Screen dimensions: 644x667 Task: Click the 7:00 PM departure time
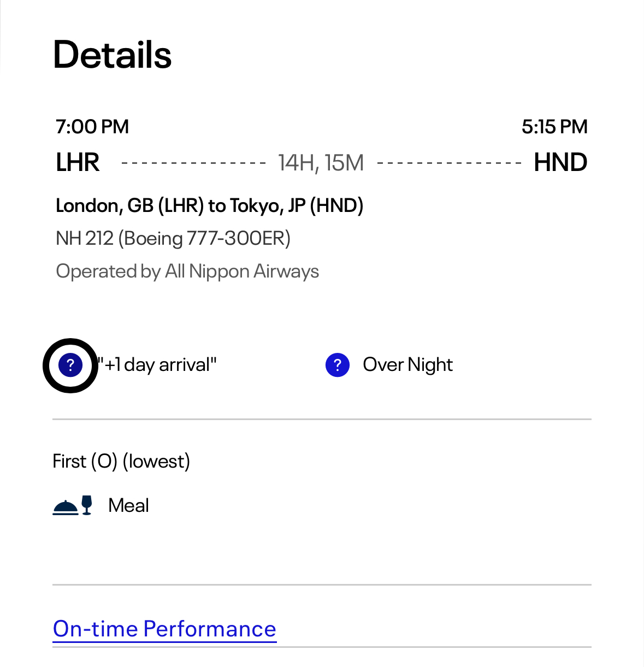click(x=92, y=127)
